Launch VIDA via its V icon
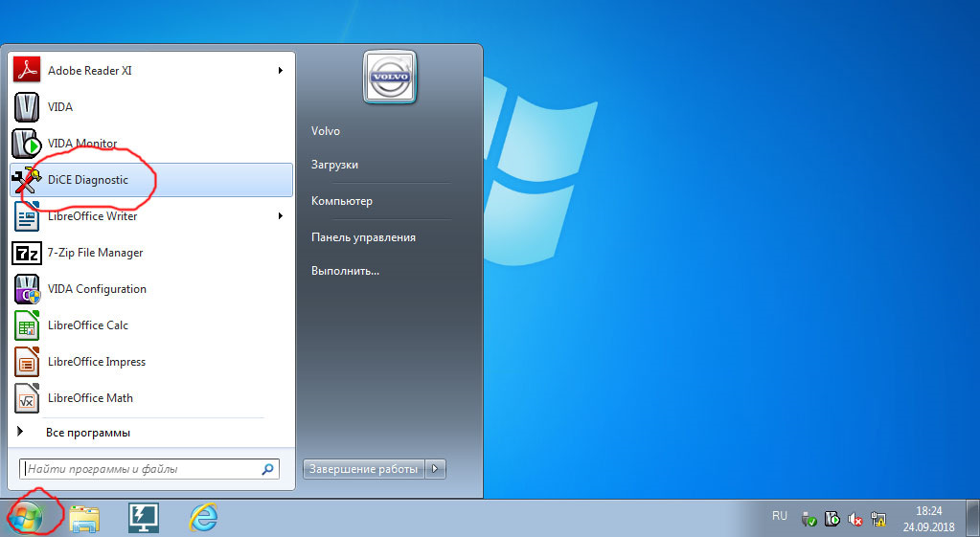The image size is (980, 537). click(27, 107)
